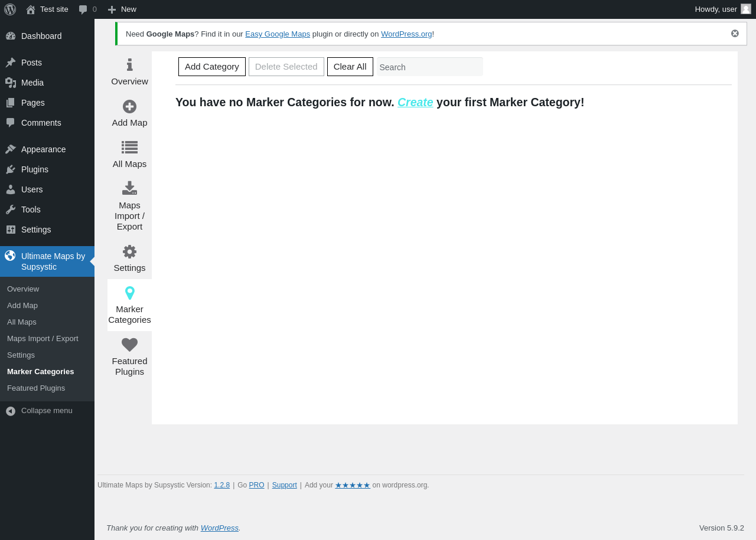The image size is (756, 540).
Task: Click the Ultimate Maps globe icon
Action: [10, 256]
